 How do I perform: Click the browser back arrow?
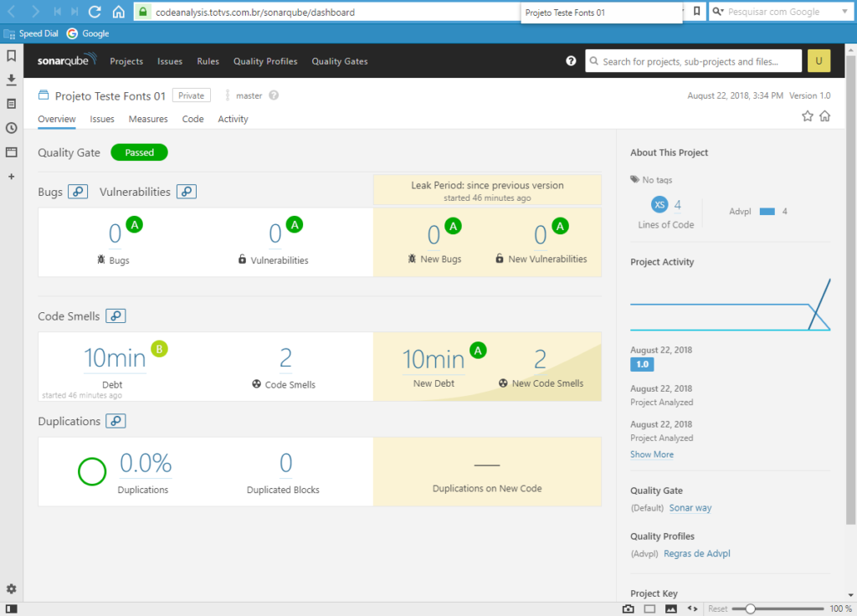click(x=12, y=12)
